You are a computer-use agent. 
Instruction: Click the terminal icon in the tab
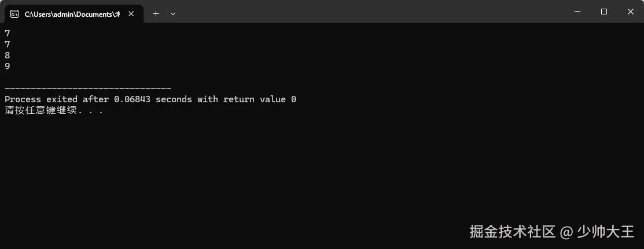click(x=14, y=14)
